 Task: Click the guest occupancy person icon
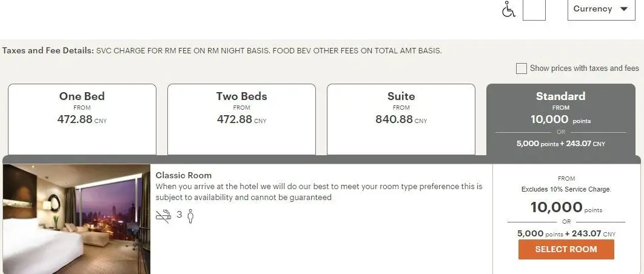tap(190, 216)
